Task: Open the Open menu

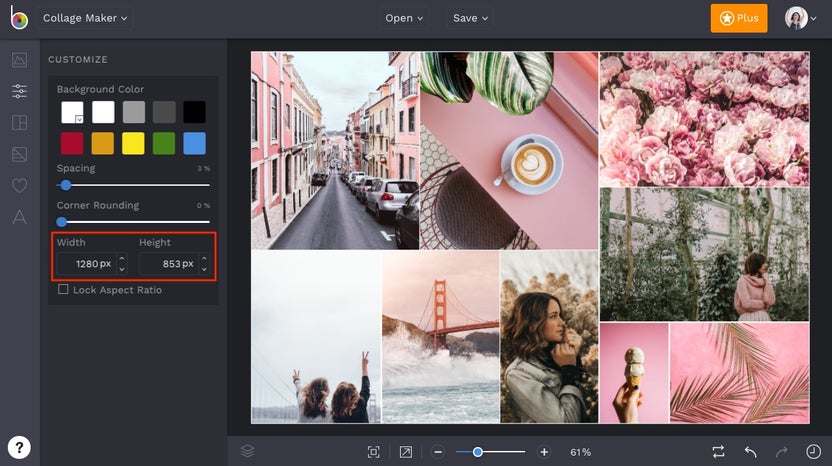Action: pyautogui.click(x=405, y=18)
